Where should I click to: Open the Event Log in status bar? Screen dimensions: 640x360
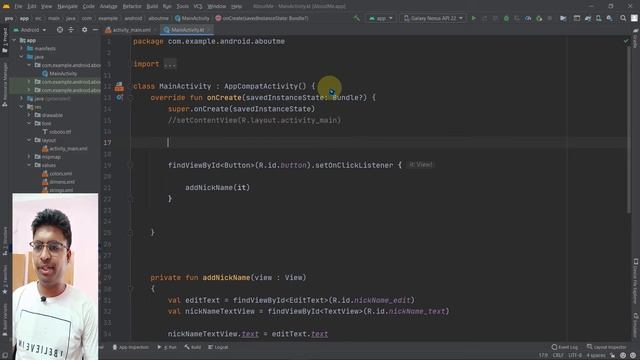coord(564,347)
